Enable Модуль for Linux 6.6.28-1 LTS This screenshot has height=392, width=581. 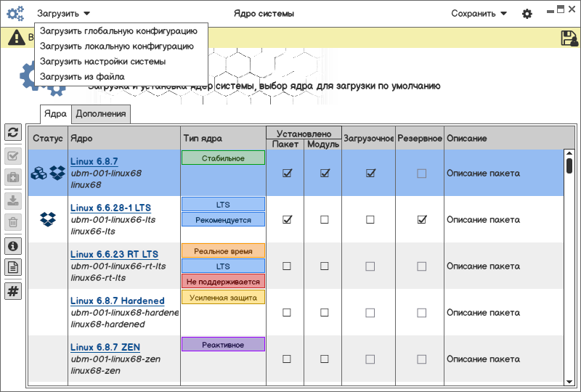click(324, 220)
